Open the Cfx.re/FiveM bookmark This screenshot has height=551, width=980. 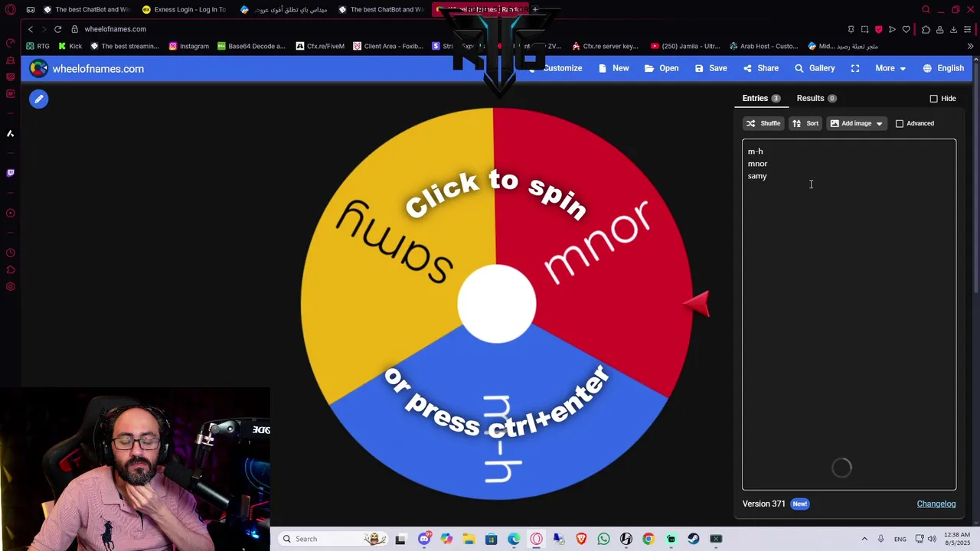tap(320, 46)
